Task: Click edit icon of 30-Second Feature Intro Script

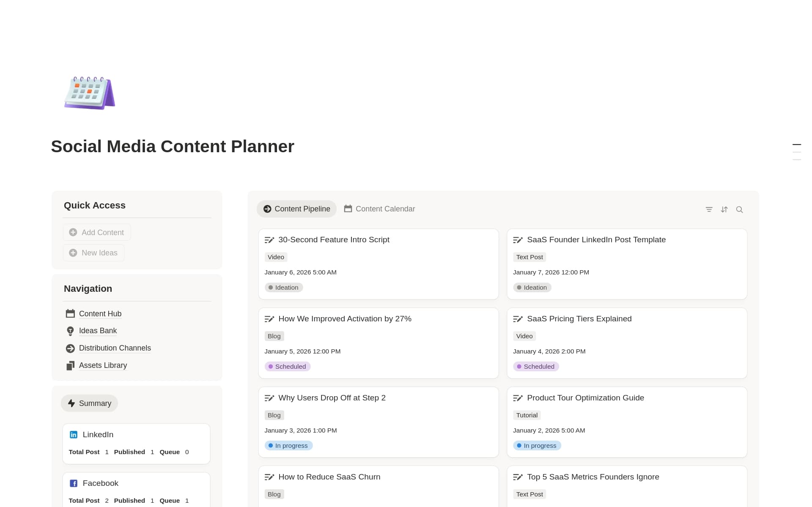Action: click(269, 240)
